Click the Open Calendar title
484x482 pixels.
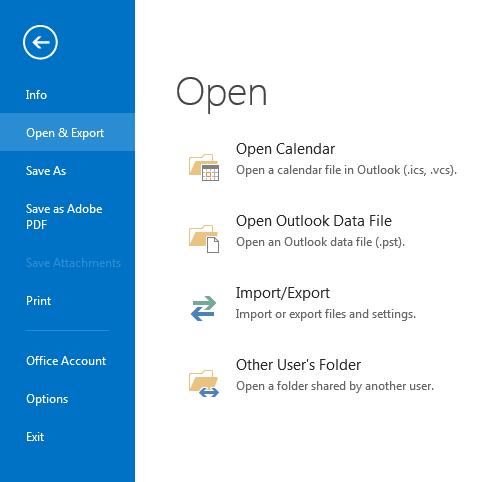pos(285,149)
